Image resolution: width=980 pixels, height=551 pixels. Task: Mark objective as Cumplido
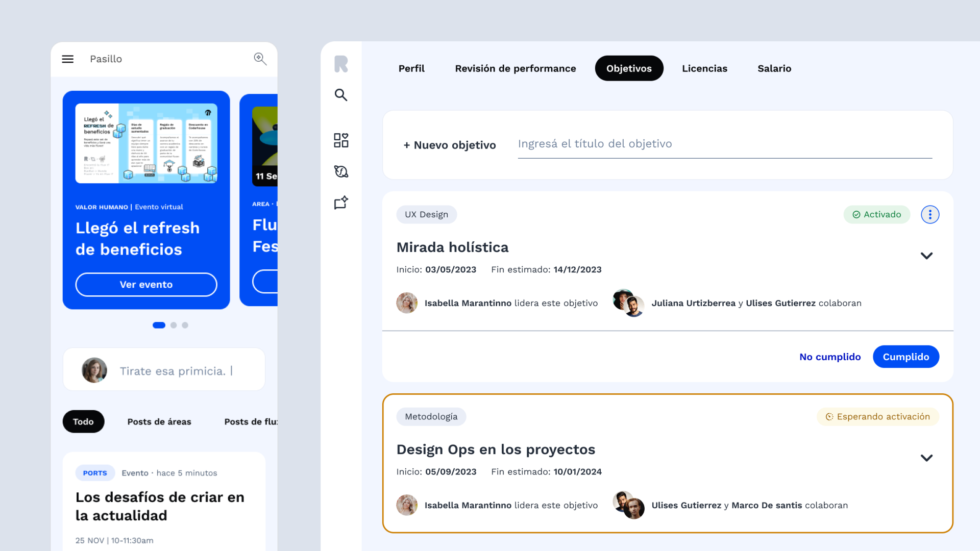coord(905,357)
